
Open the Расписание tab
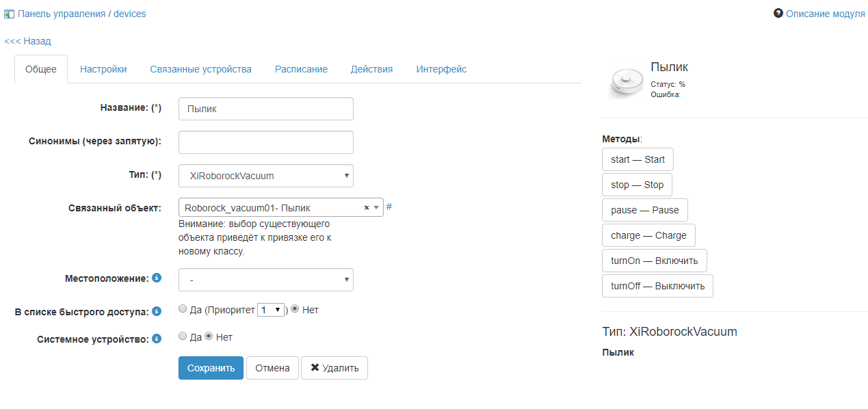tap(301, 69)
